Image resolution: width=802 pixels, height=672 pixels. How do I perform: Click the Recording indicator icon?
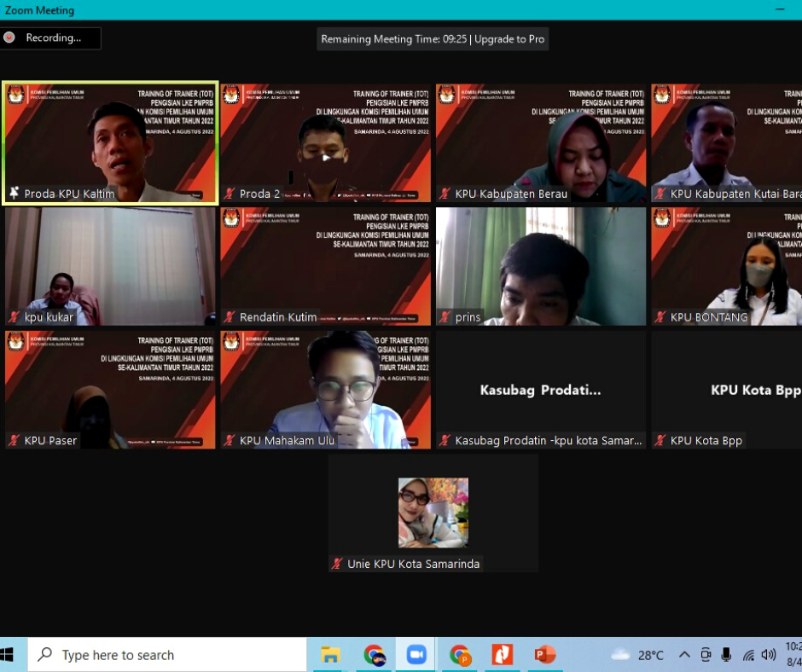point(9,38)
